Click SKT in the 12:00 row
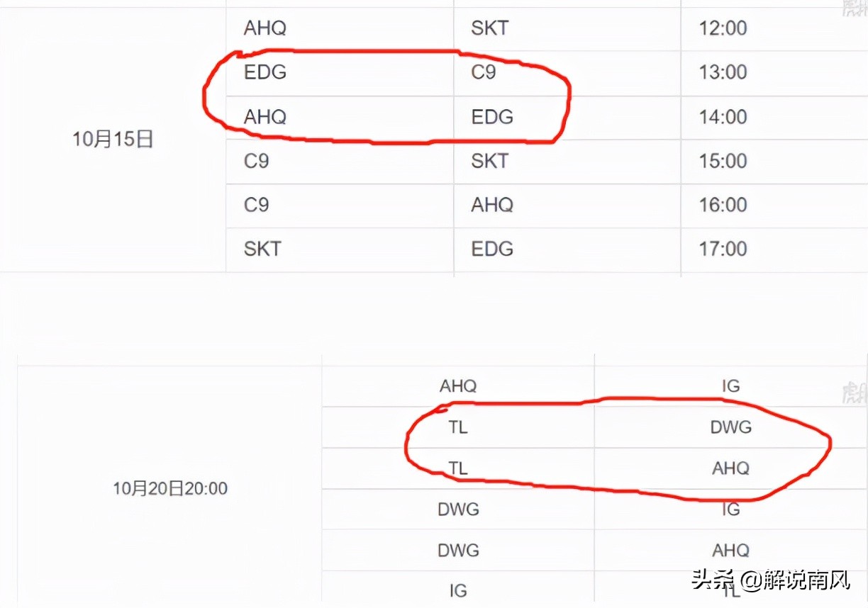 pyautogui.click(x=489, y=29)
